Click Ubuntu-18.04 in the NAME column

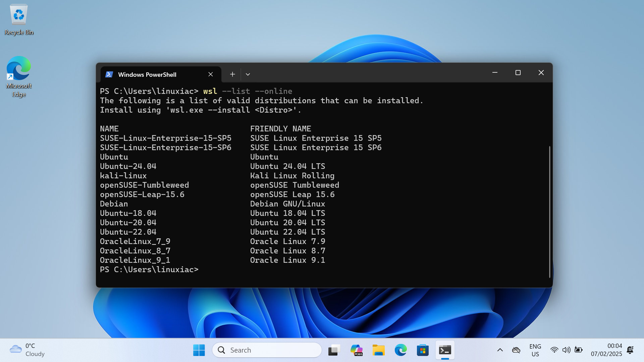128,213
